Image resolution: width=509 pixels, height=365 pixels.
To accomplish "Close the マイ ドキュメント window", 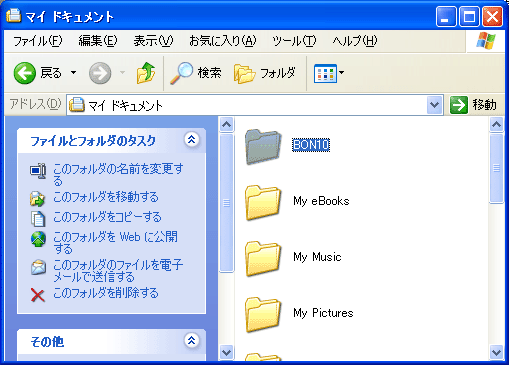I will (x=492, y=17).
